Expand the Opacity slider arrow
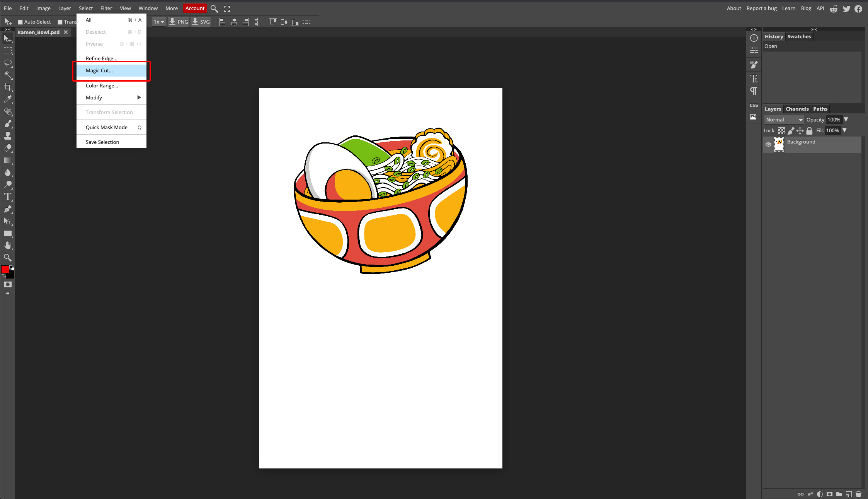This screenshot has height=499, width=868. [x=846, y=120]
